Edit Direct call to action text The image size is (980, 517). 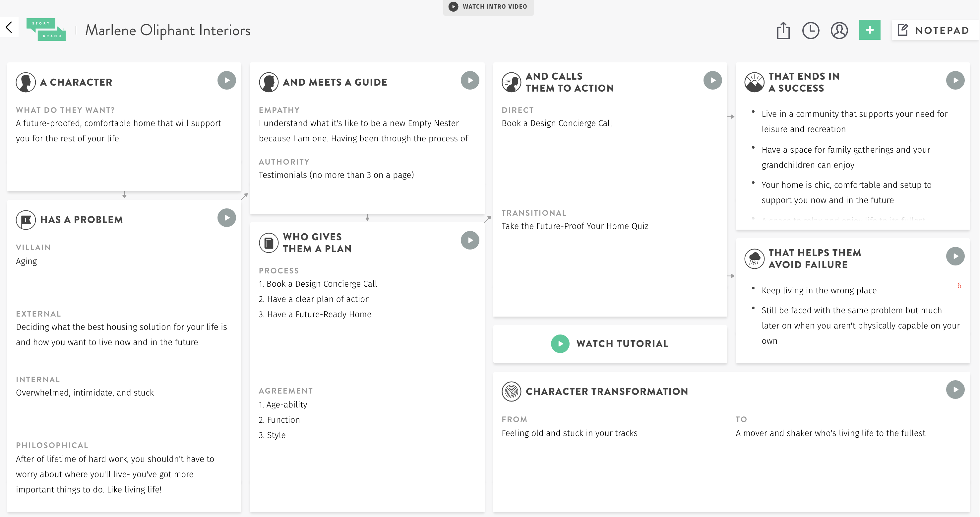[x=557, y=123]
